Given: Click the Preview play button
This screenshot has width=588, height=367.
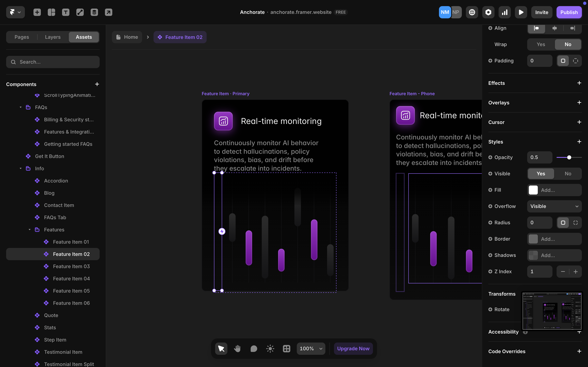Looking at the screenshot, I should [x=521, y=12].
